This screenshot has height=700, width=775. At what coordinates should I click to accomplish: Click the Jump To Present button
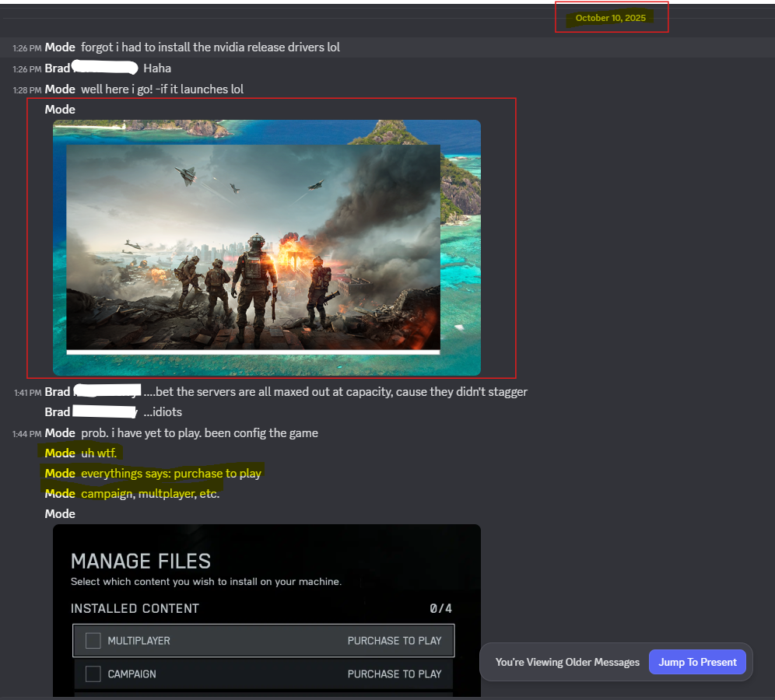click(x=697, y=662)
